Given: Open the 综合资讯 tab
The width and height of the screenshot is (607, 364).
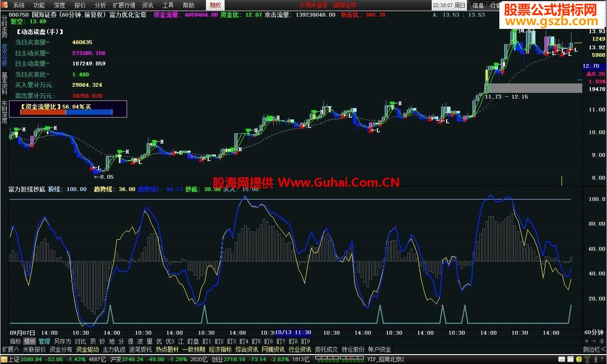Looking at the screenshot, I should [x=247, y=349].
